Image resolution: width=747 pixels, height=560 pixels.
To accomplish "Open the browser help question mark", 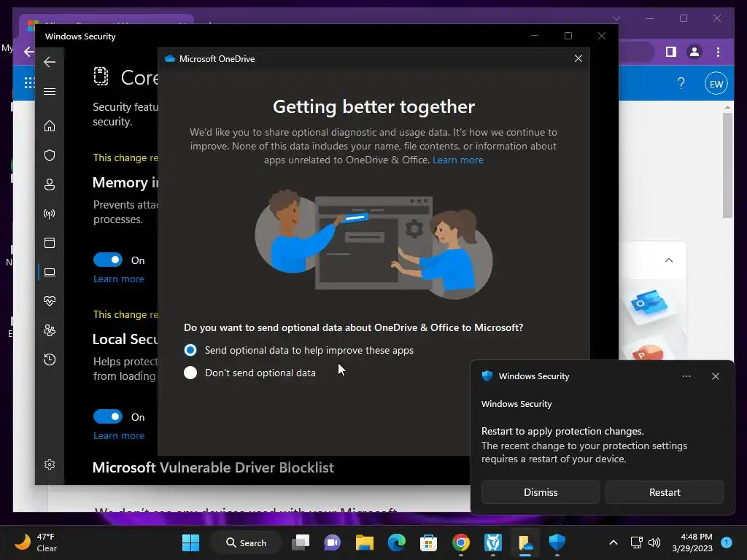I will click(681, 84).
